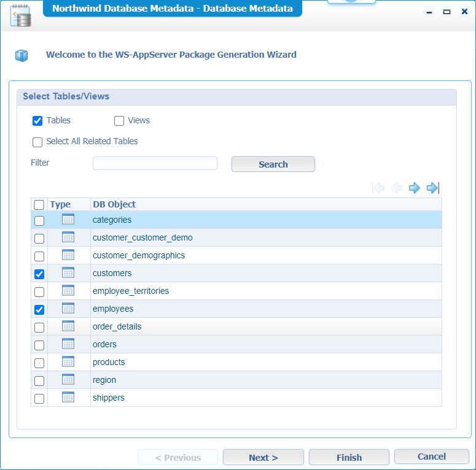Click the orders table type icon
476x470 pixels.
click(68, 344)
